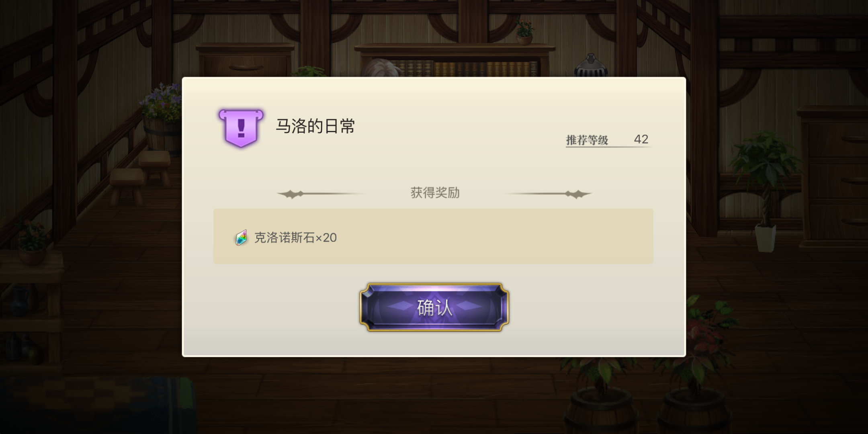Tap the black lantern above the dialog

tap(591, 65)
